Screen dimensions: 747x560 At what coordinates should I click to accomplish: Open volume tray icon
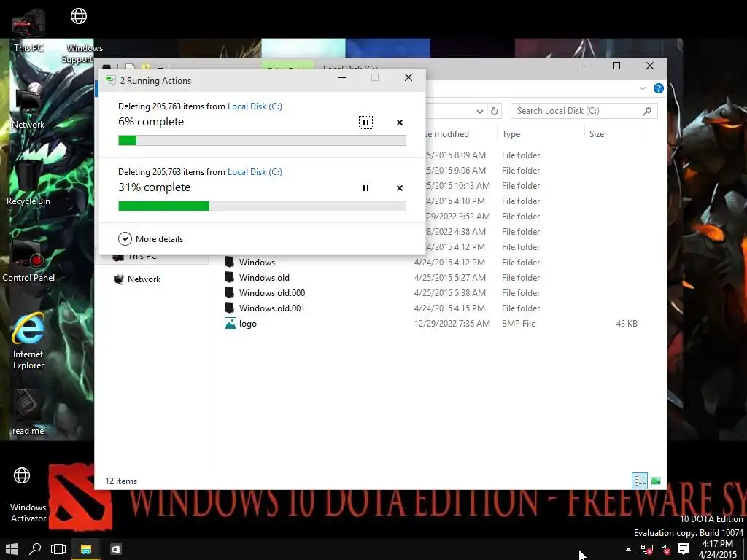tap(665, 550)
